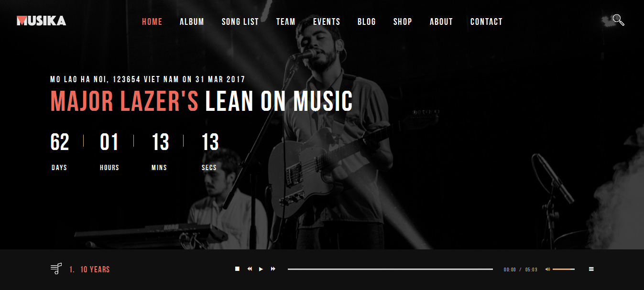Skip to the previous track
This screenshot has height=290, width=644.
250,269
